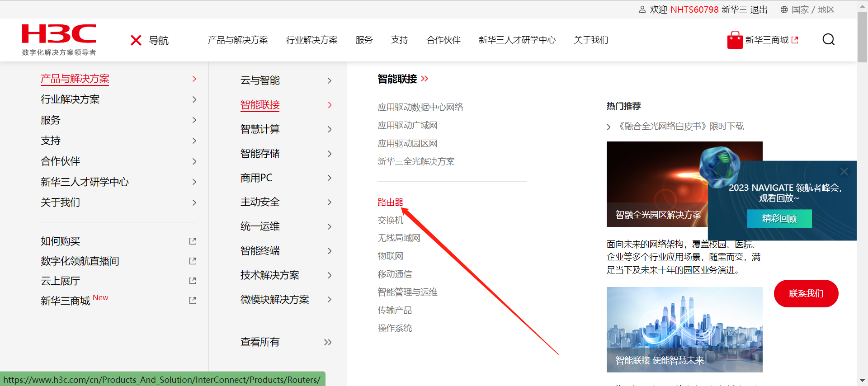Image resolution: width=868 pixels, height=386 pixels.
Task: Click the 查看所有 view-all link
Action: [x=260, y=342]
